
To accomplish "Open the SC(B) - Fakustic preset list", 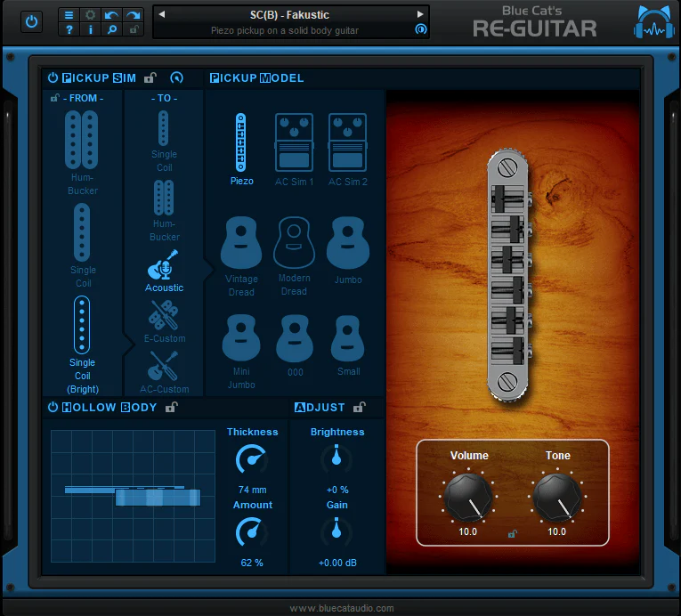I will click(x=289, y=15).
